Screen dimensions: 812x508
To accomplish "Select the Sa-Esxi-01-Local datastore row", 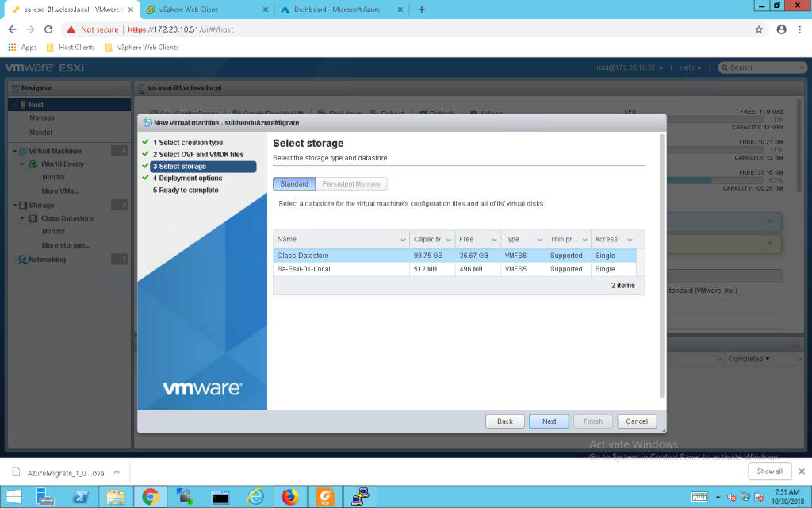I will (454, 269).
